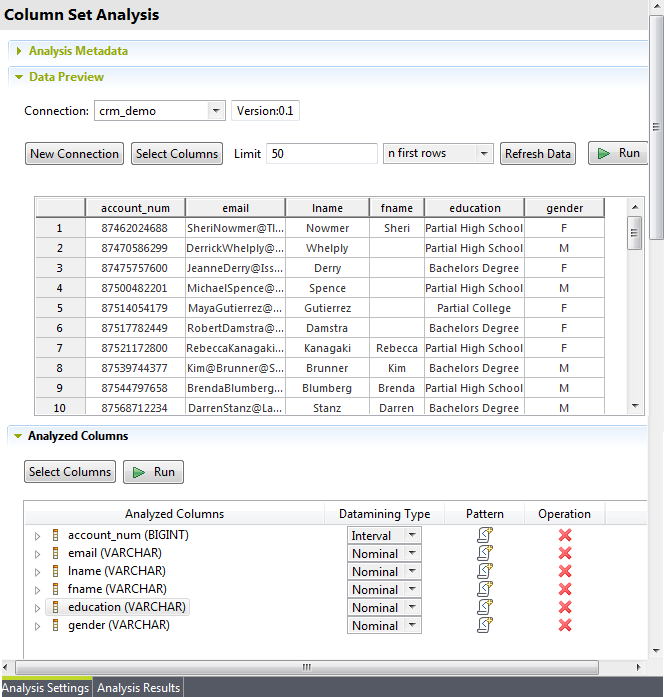Switch to the Analysis Results tab

(x=139, y=688)
